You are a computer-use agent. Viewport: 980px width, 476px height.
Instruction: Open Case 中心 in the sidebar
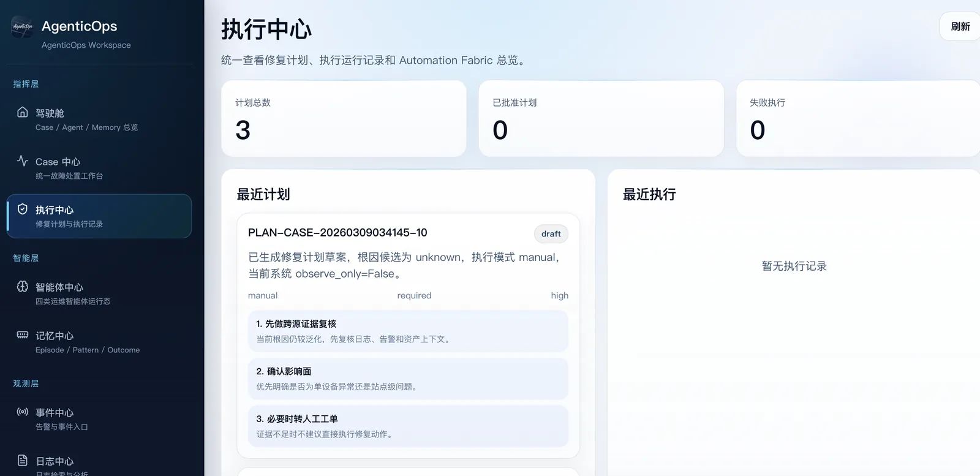(99, 168)
